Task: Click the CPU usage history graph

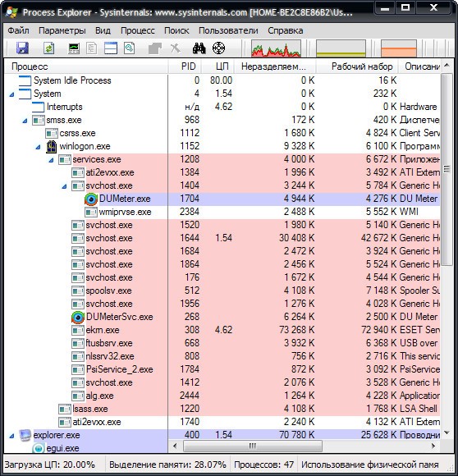Action: click(276, 48)
